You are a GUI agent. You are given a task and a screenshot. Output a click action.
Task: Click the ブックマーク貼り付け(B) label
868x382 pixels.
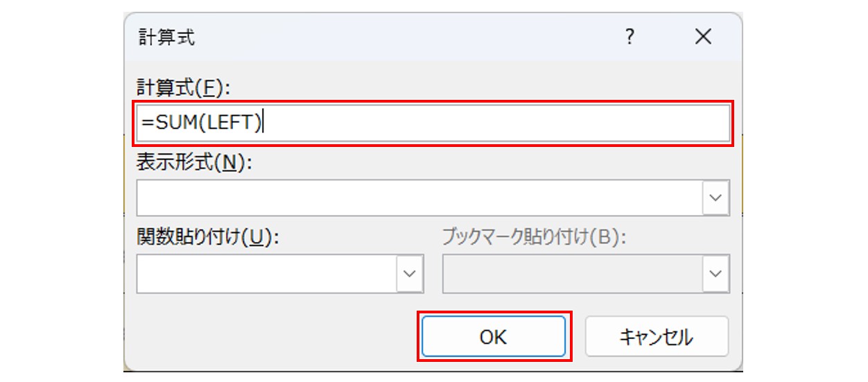click(x=535, y=237)
